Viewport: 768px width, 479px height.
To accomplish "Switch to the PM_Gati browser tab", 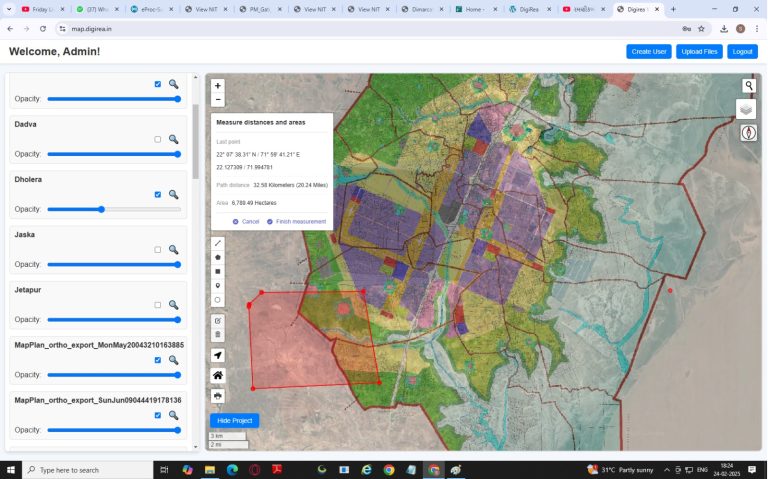I will click(257, 9).
